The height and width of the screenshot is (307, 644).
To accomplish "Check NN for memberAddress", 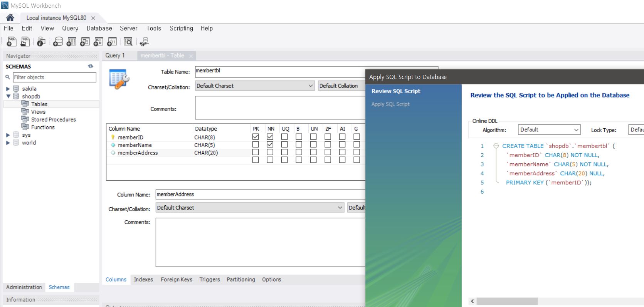I will click(x=270, y=152).
